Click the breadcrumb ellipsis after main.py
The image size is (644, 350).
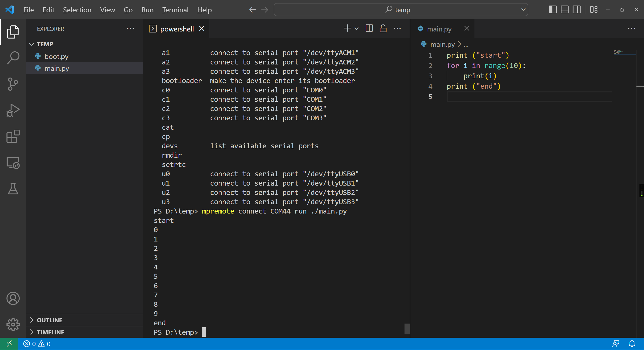[x=466, y=45]
